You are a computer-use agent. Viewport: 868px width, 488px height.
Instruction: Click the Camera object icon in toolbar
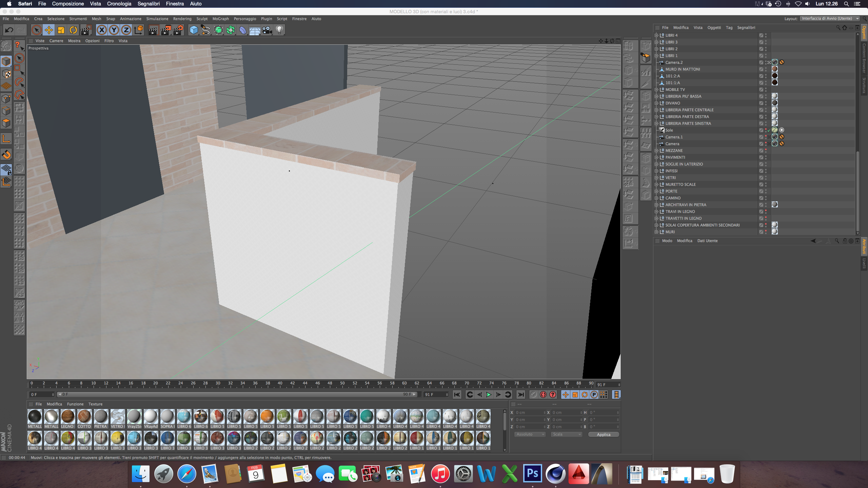pyautogui.click(x=267, y=30)
